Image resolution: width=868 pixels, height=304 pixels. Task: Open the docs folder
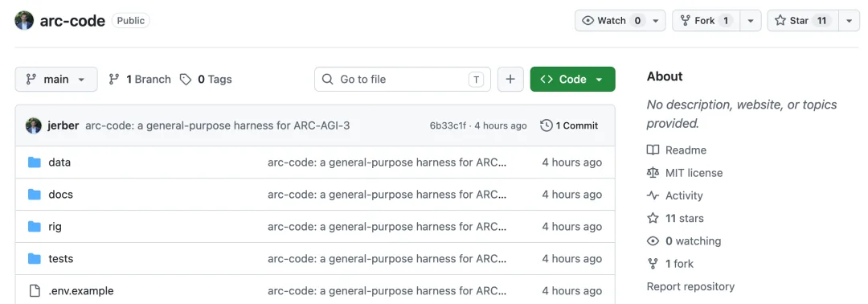(x=61, y=195)
